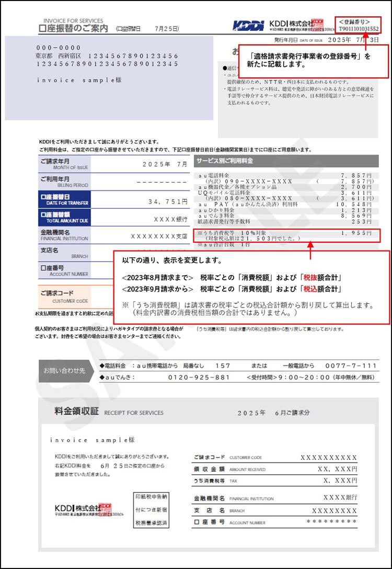Click the 印紙税申告納 stamp duty box

tap(152, 510)
